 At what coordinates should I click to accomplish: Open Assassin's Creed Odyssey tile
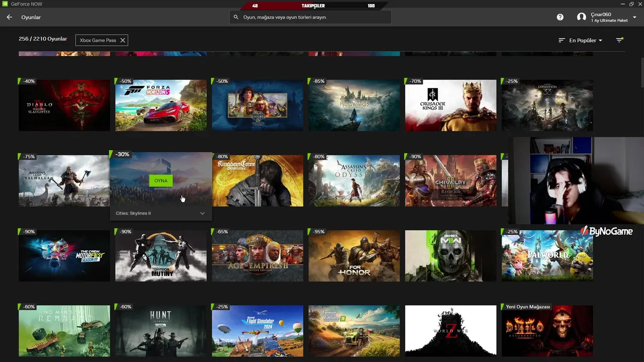point(354,180)
